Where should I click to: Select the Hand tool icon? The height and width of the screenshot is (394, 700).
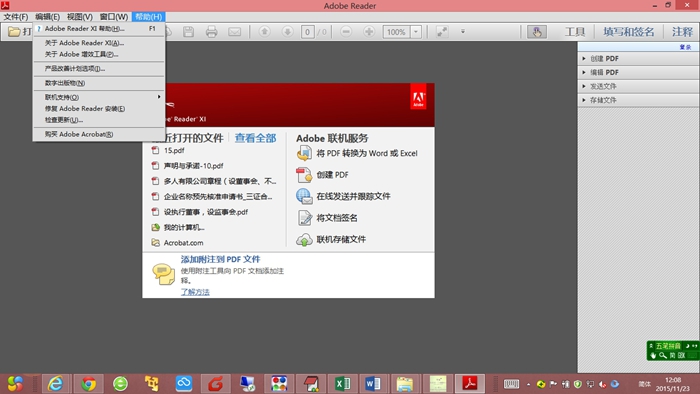click(x=537, y=32)
